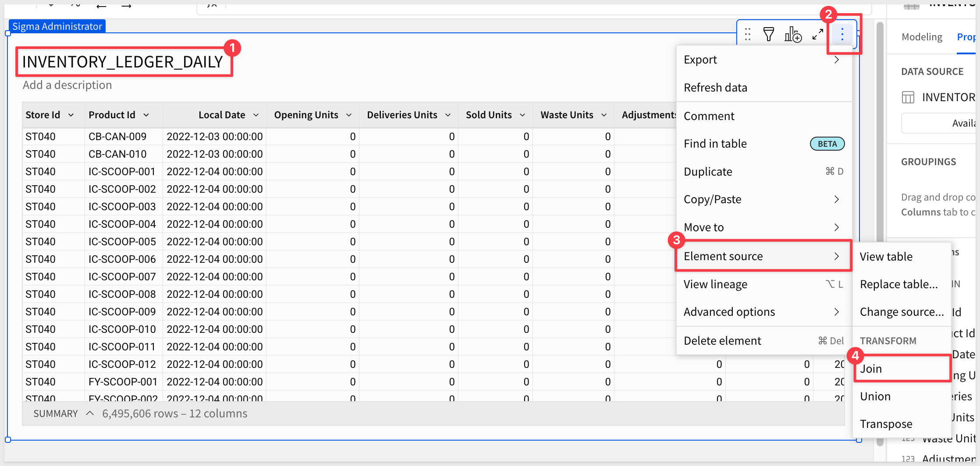Click the vertical scrollbar beside the table

880,131
